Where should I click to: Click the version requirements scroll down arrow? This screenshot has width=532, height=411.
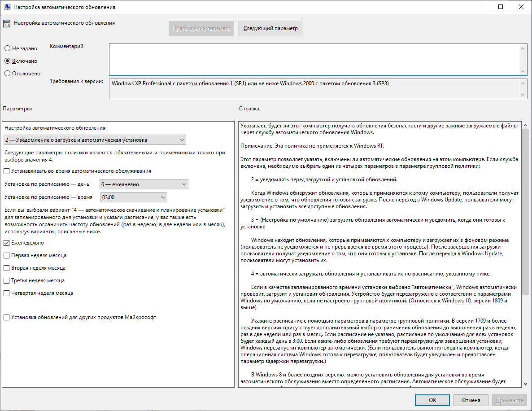coord(523,95)
